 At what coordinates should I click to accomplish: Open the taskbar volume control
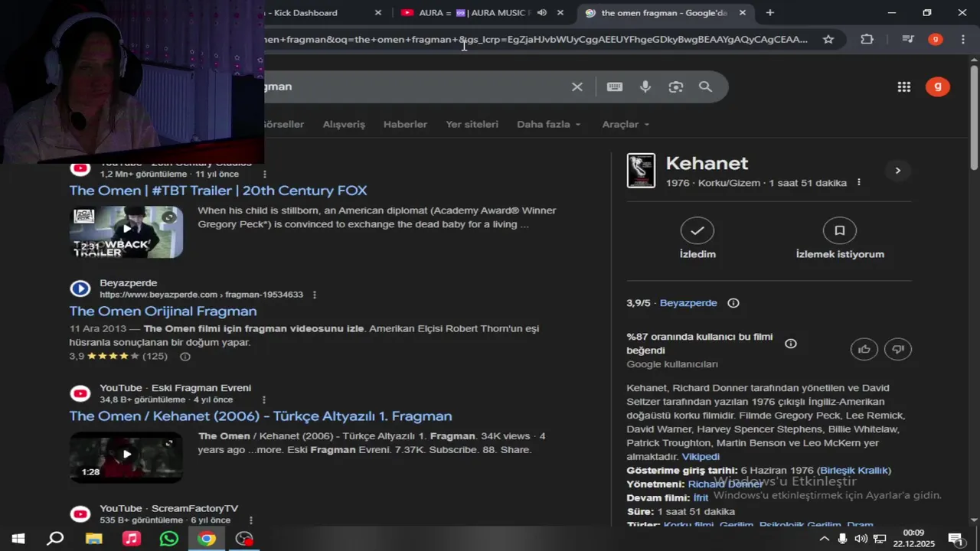pyautogui.click(x=861, y=539)
